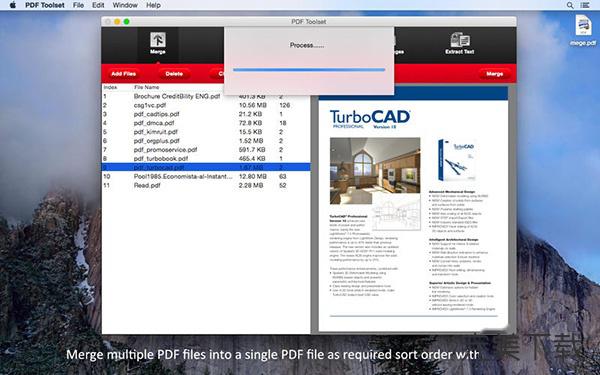Open the Notification Center icon
The width and height of the screenshot is (600, 375).
click(x=585, y=5)
